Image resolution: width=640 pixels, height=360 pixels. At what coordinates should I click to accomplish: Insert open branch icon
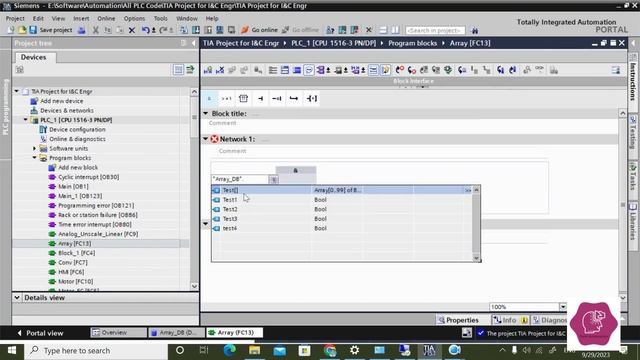point(294,98)
